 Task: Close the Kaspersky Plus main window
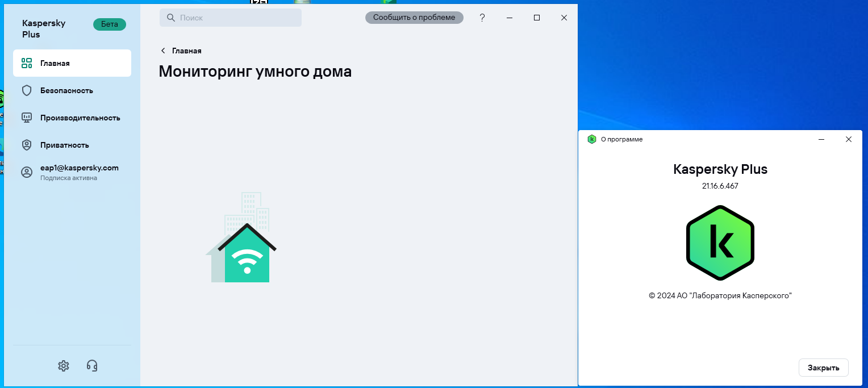[x=564, y=18]
